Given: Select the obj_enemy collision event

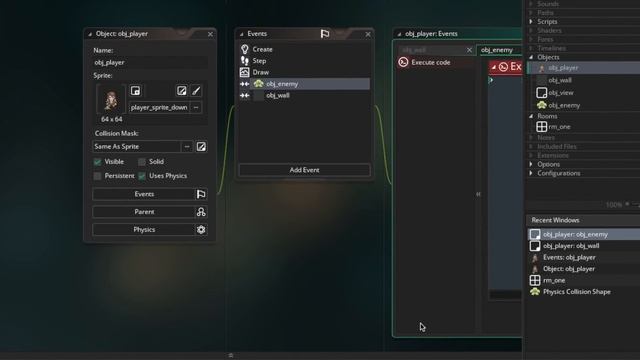Looking at the screenshot, I should 304,84.
